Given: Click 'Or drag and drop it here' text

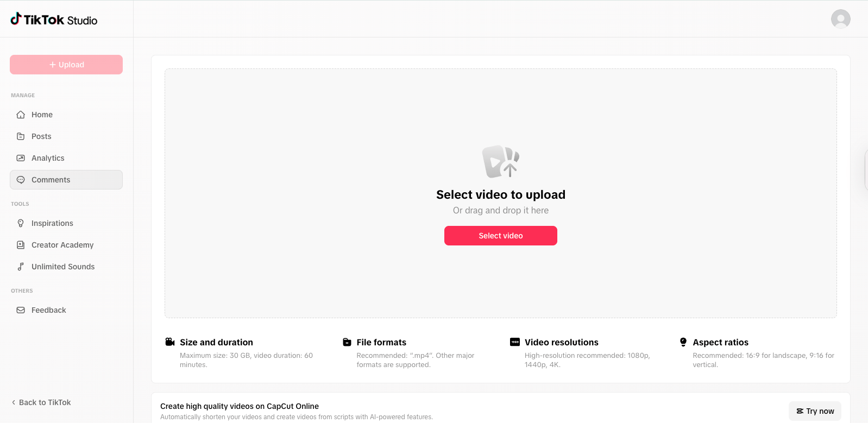Looking at the screenshot, I should 501,210.
